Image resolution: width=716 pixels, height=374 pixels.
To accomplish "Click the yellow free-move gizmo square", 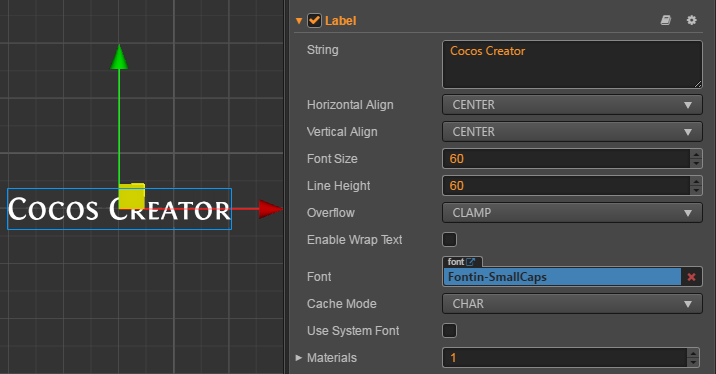I will (132, 196).
